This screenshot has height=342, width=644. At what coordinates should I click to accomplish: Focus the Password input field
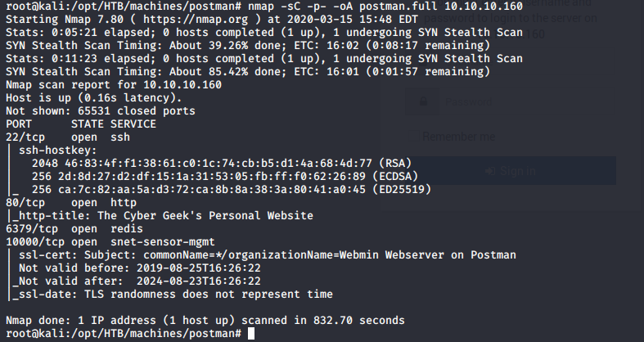[507, 101]
